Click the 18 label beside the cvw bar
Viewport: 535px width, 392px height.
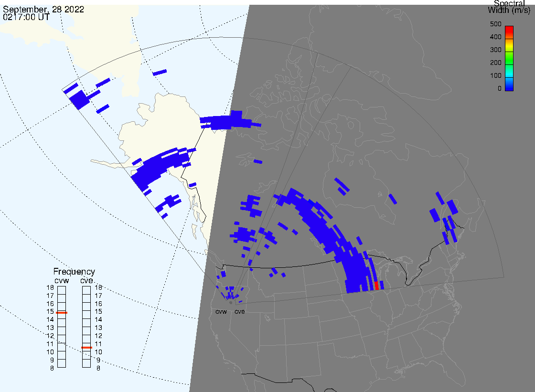pyautogui.click(x=50, y=287)
